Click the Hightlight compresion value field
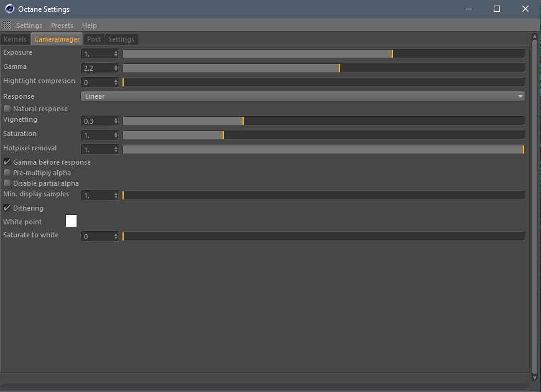Image resolution: width=541 pixels, height=392 pixels. click(97, 83)
